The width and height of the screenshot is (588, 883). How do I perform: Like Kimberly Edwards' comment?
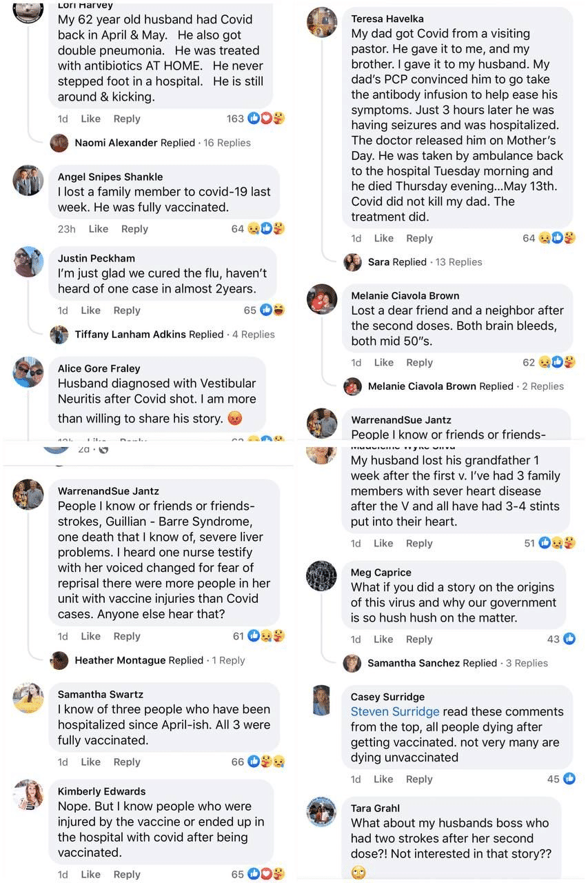90,875
